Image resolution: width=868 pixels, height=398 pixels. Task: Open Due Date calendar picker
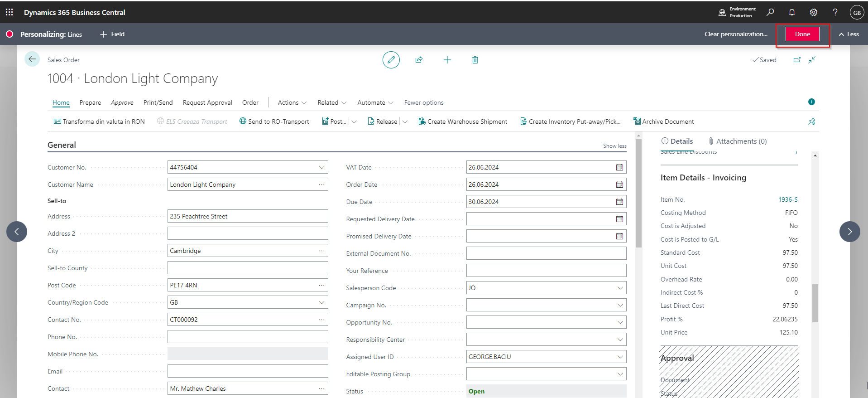tap(619, 202)
